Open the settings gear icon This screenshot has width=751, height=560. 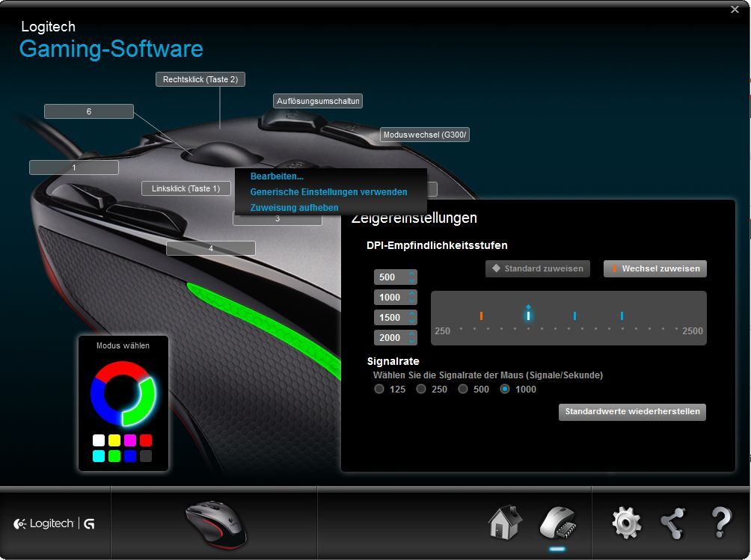click(x=627, y=523)
